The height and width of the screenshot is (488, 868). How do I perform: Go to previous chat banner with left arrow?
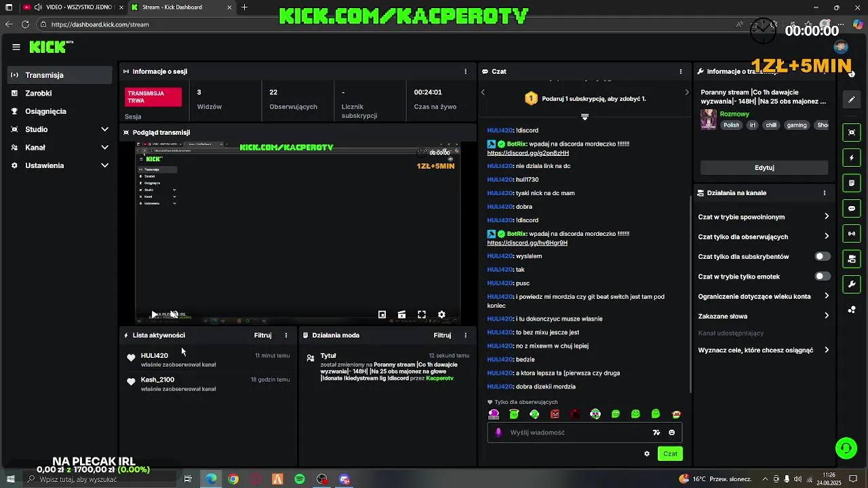pyautogui.click(x=483, y=92)
